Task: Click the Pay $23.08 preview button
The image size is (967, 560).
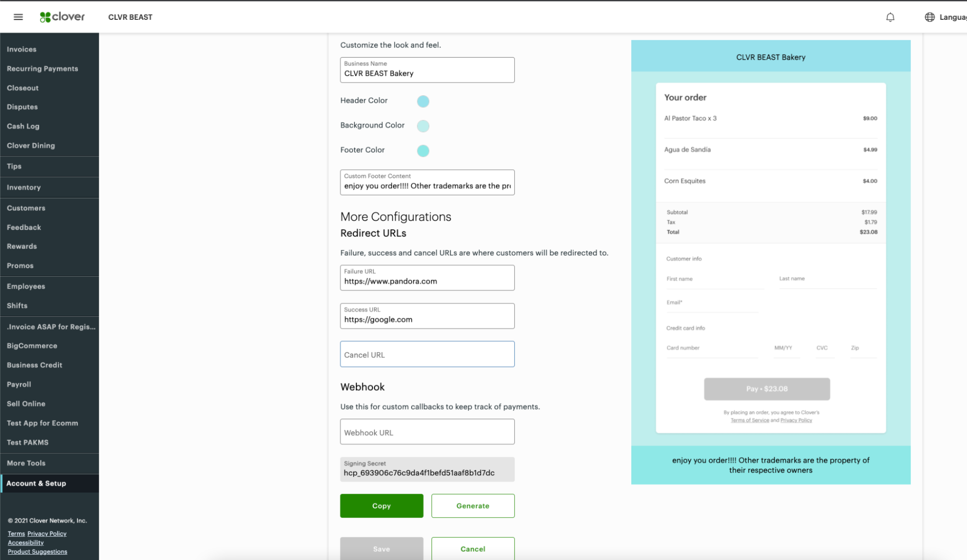Action: [x=766, y=389]
